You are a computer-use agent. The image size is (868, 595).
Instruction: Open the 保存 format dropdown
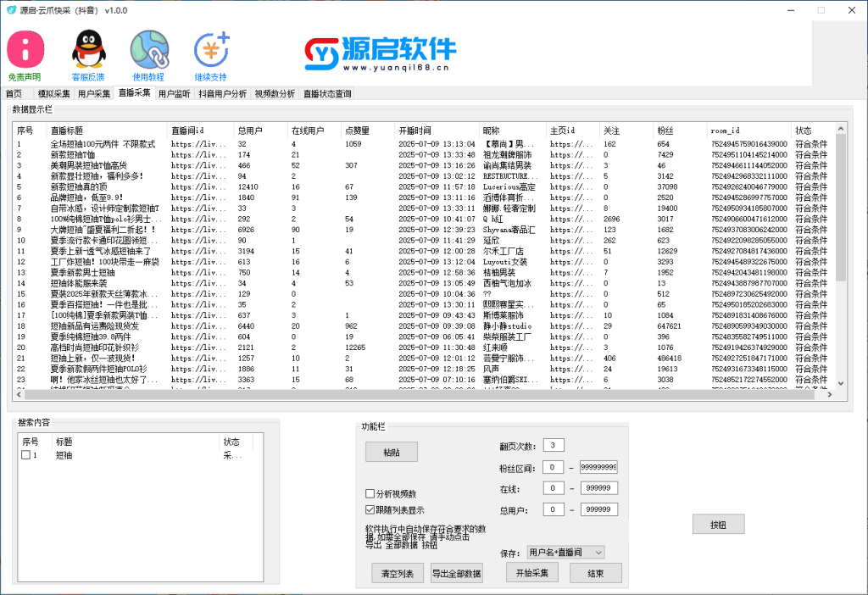click(565, 552)
